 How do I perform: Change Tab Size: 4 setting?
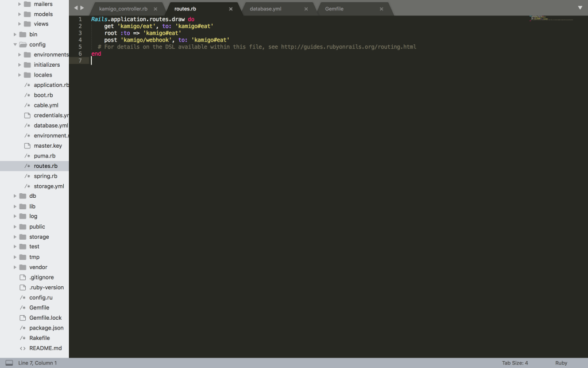point(515,363)
